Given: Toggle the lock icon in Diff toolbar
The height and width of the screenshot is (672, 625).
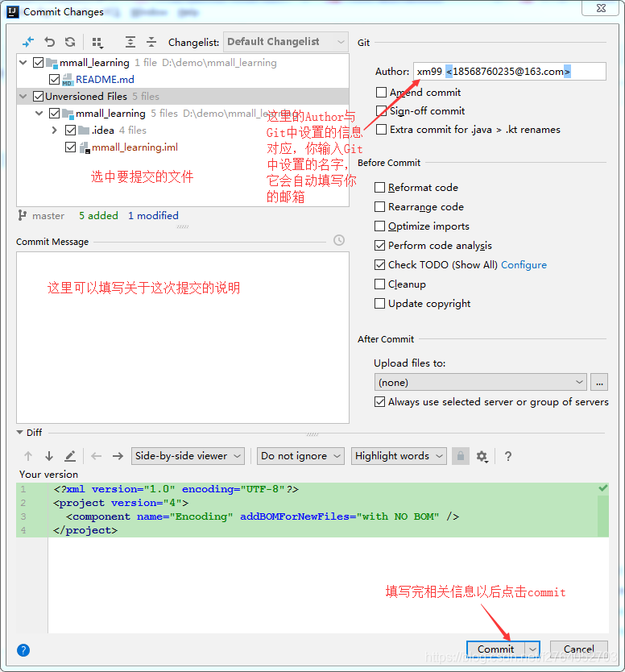Looking at the screenshot, I should (x=461, y=456).
